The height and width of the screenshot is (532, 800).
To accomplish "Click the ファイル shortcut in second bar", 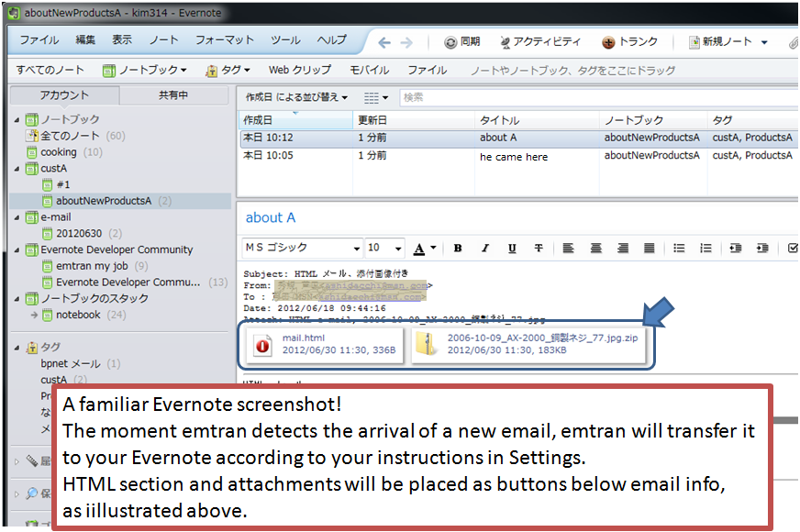I will tap(427, 70).
